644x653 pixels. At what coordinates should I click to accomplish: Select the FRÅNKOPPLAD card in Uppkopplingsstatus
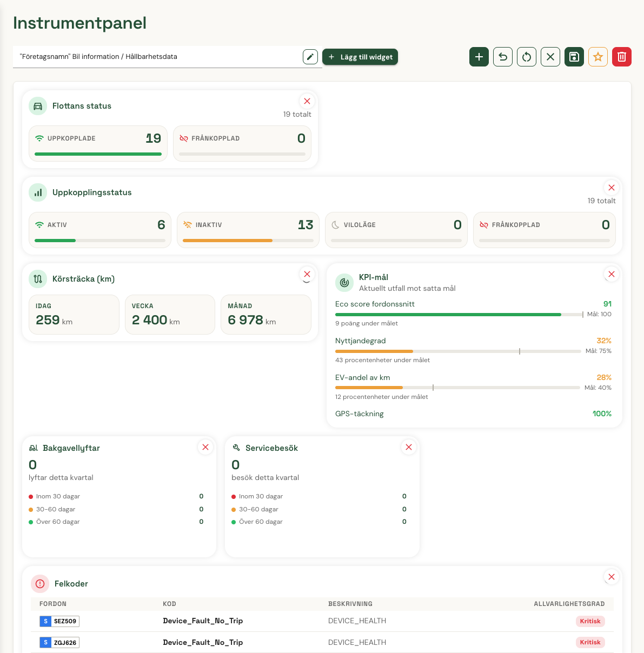545,230
